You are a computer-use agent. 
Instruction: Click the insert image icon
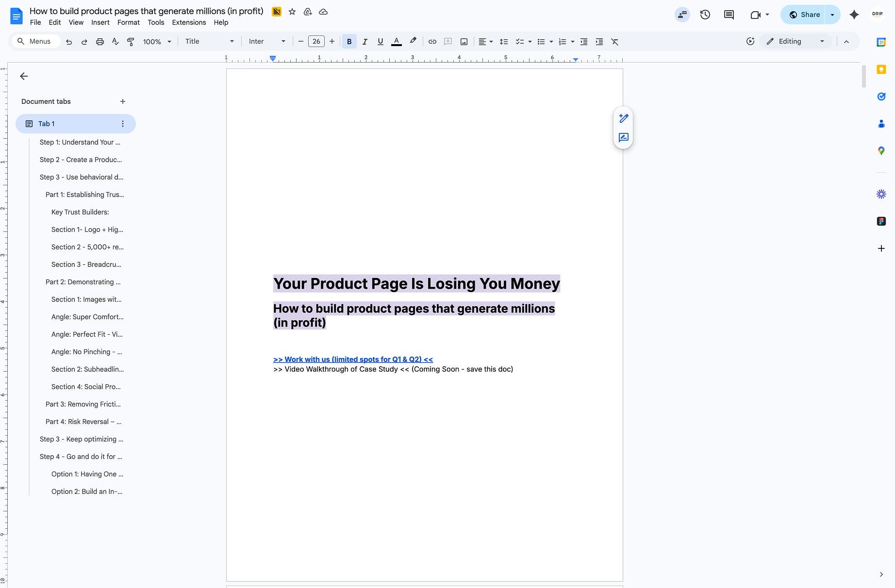click(x=464, y=42)
